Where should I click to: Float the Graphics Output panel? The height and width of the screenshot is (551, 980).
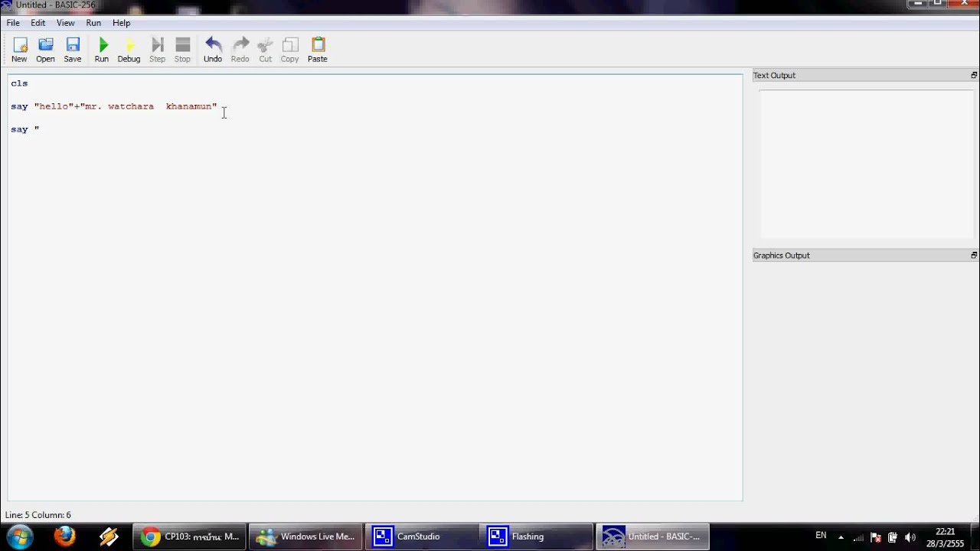pyautogui.click(x=974, y=255)
